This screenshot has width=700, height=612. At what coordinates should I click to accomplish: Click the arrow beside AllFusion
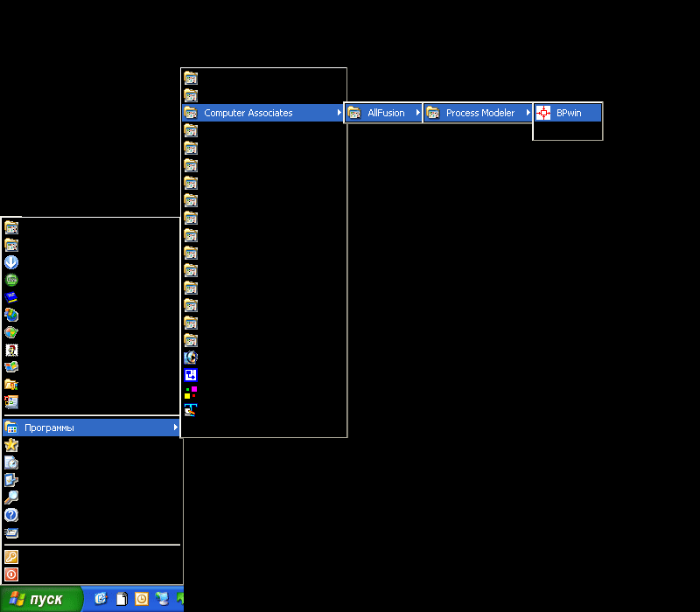(x=418, y=113)
